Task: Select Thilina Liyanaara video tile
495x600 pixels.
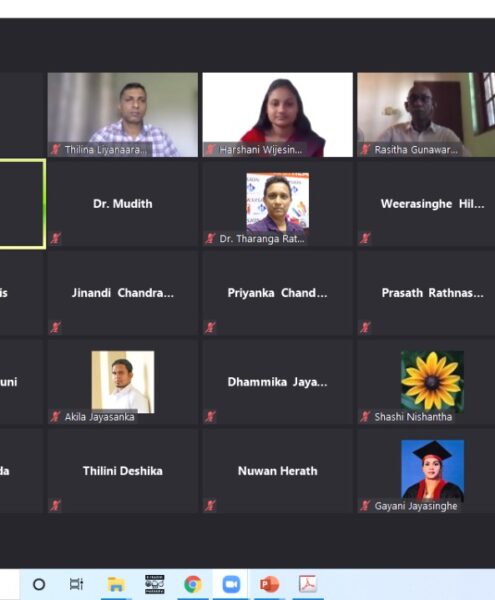Action: click(x=123, y=114)
